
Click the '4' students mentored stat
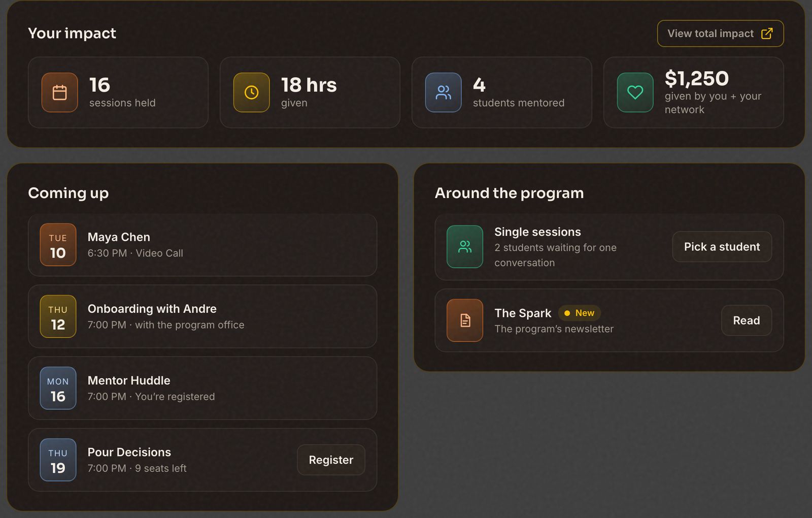(x=479, y=85)
